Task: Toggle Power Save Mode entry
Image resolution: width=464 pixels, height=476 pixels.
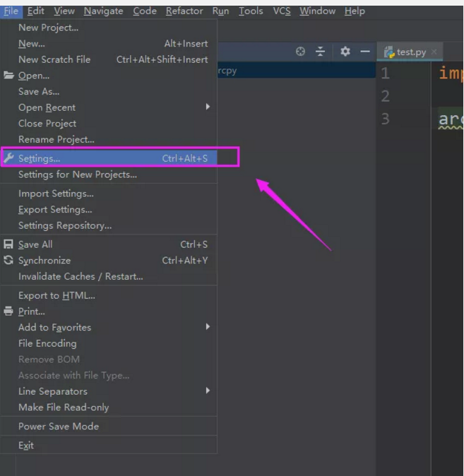Action: click(x=109, y=427)
